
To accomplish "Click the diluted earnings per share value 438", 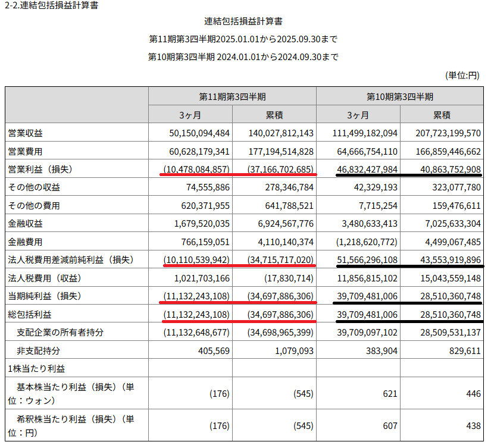I will point(473,426).
